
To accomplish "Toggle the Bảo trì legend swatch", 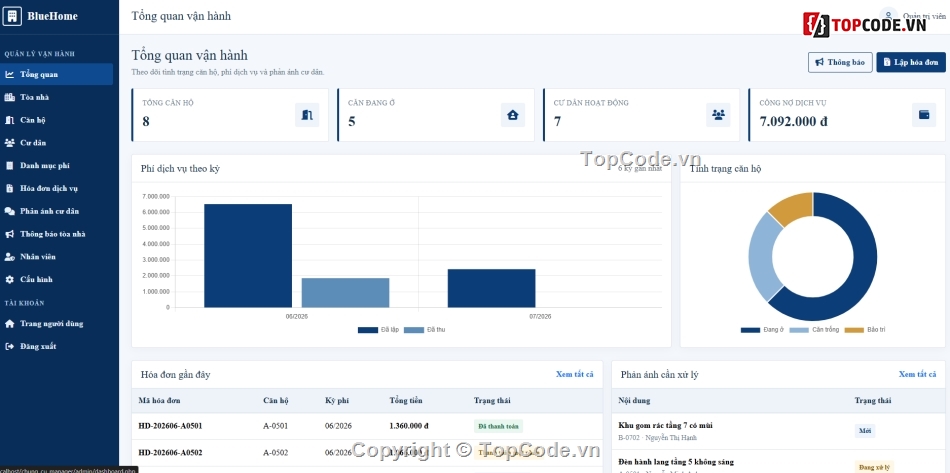I will click(x=854, y=330).
